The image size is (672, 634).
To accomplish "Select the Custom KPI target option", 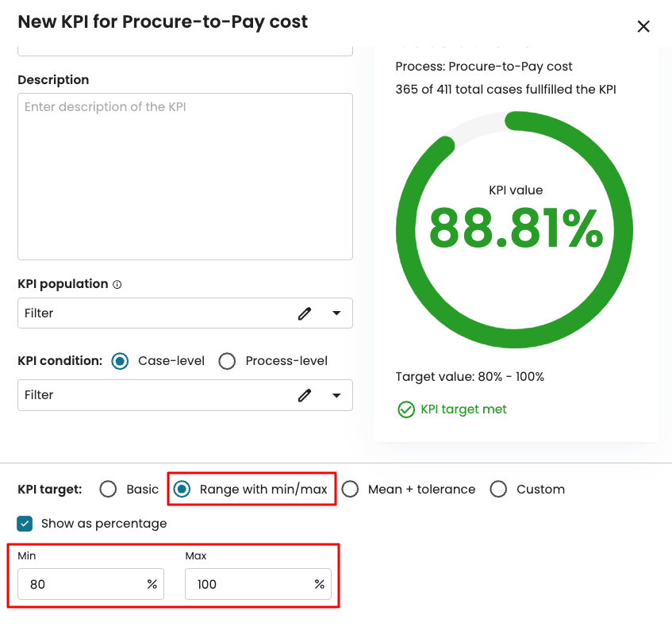I will (498, 490).
